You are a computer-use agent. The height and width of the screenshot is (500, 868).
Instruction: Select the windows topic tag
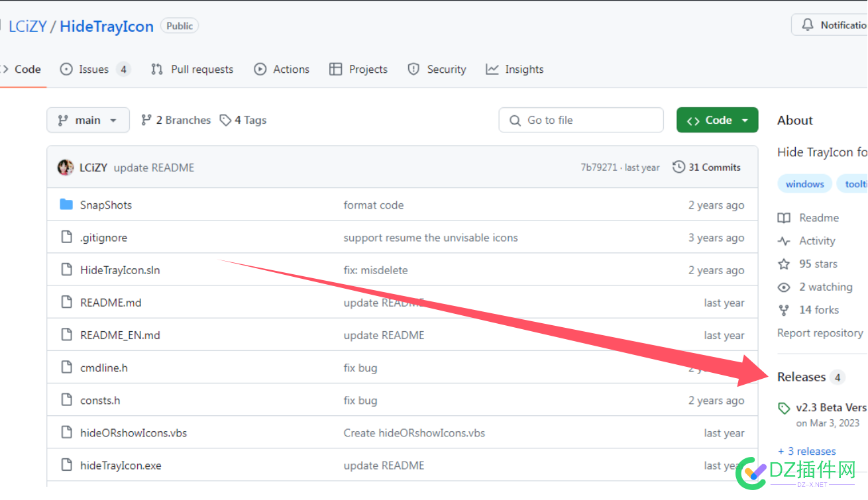[805, 183]
